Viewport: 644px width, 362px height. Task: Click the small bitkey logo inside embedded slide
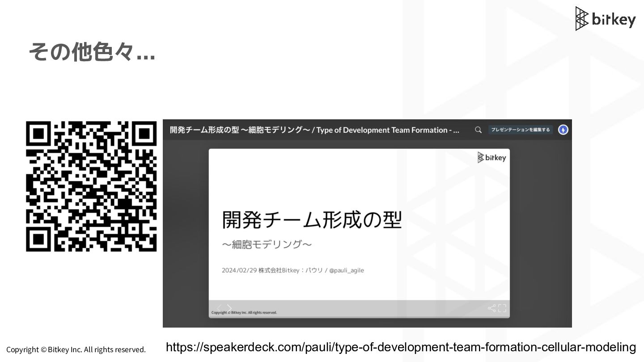point(491,157)
